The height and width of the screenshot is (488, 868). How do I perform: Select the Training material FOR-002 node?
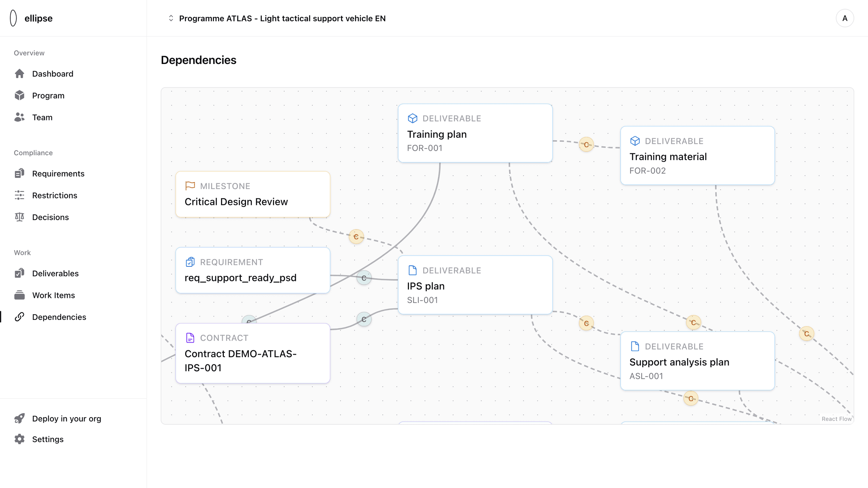697,155
